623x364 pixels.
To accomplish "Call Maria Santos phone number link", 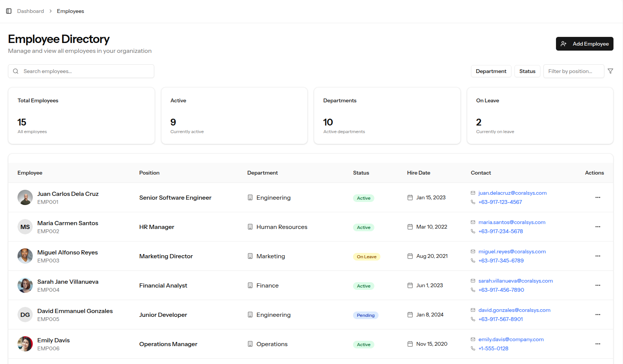I will pos(500,231).
